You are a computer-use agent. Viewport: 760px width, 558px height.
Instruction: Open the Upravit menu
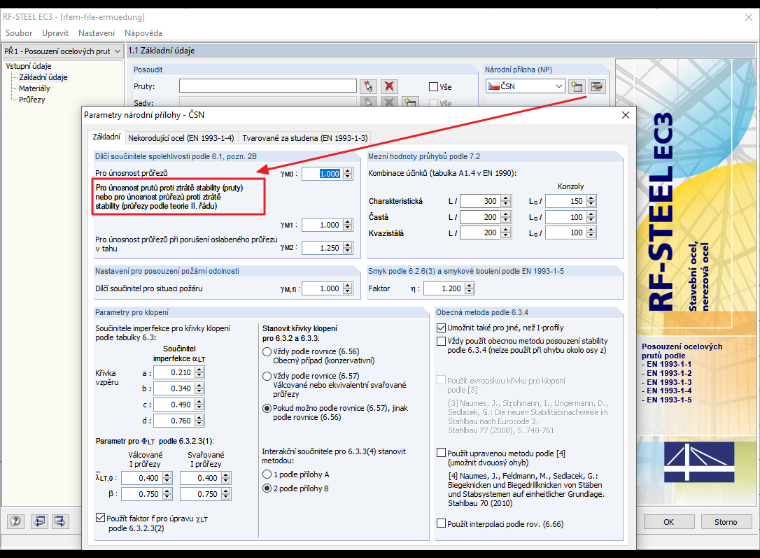point(55,33)
